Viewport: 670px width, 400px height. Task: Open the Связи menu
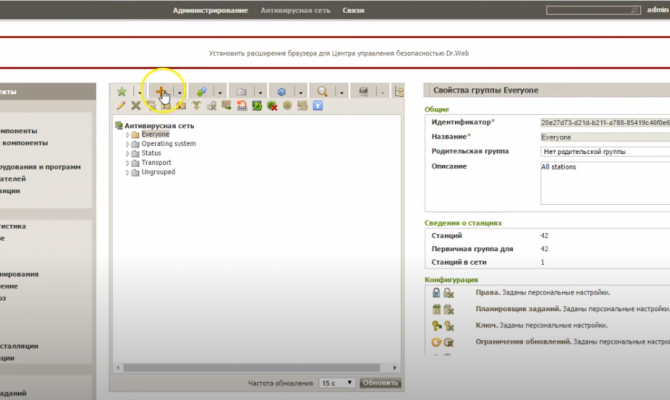pos(353,10)
